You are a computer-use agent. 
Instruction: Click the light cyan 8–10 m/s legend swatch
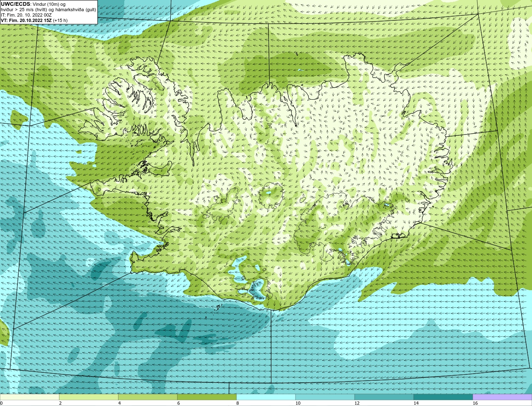(266, 397)
